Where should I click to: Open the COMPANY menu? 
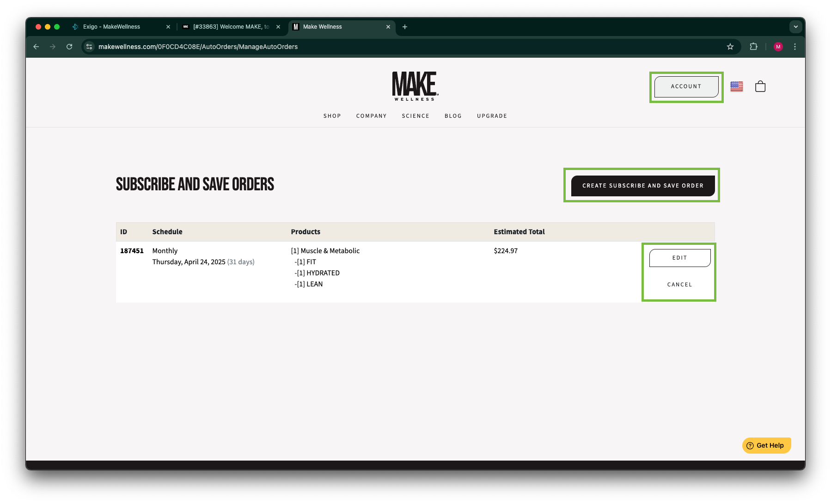click(x=372, y=116)
